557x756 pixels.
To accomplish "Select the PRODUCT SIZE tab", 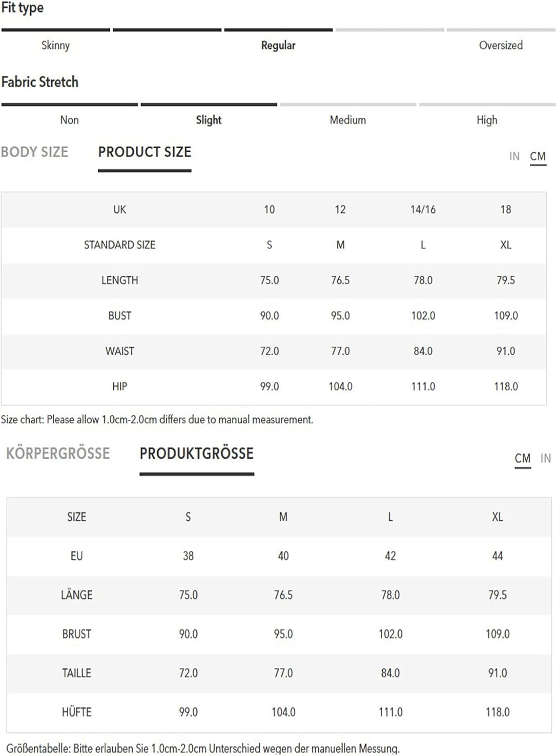I will point(145,152).
